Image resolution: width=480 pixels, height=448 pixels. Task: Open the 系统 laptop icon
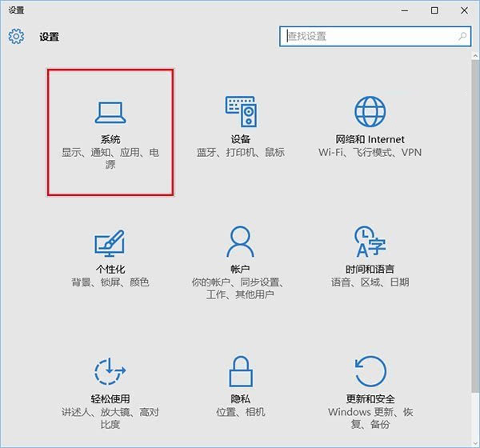click(x=110, y=113)
